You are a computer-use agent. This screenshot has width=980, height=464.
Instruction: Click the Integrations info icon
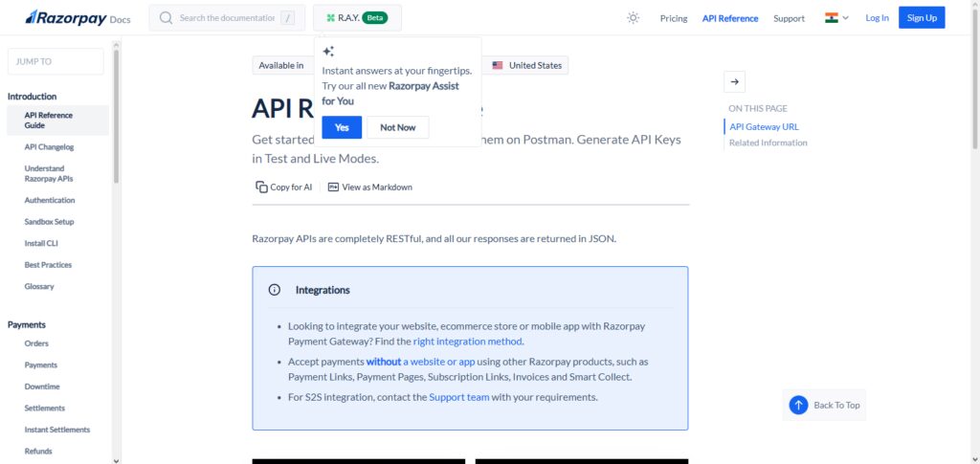[274, 290]
